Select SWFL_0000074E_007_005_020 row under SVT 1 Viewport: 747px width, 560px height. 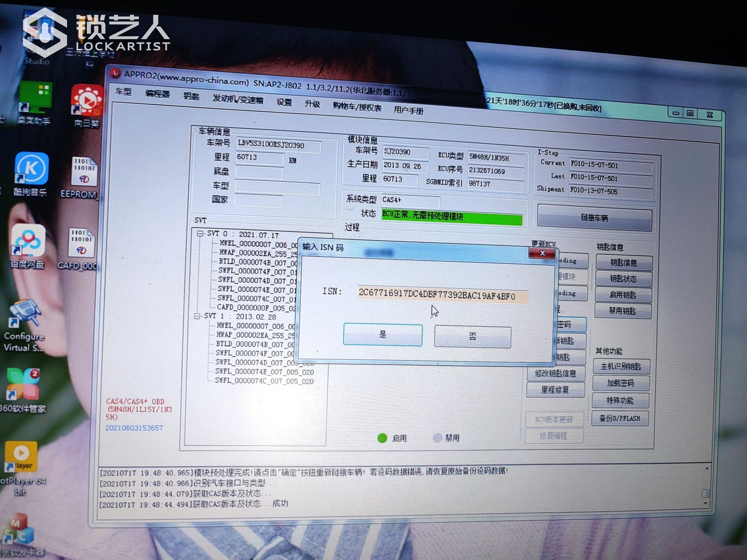pyautogui.click(x=264, y=371)
